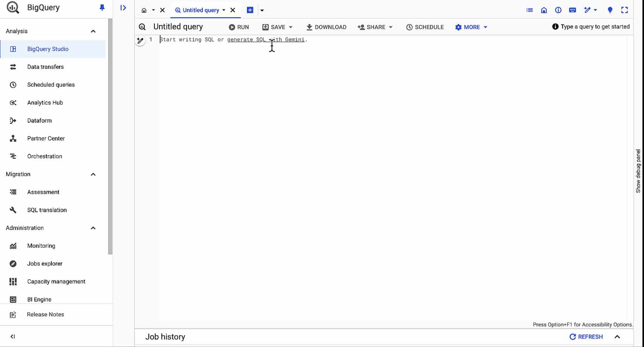The image size is (644, 347).
Task: Click the SQL translation wrench icon
Action: pyautogui.click(x=13, y=210)
